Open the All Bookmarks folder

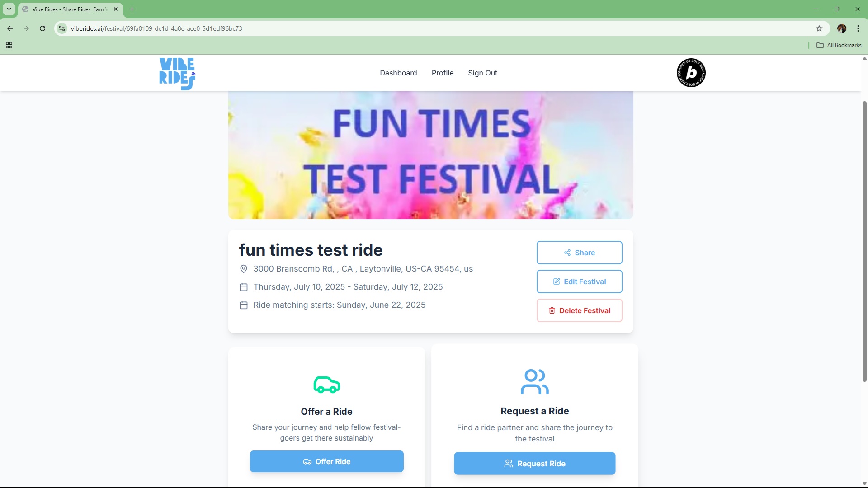click(839, 45)
